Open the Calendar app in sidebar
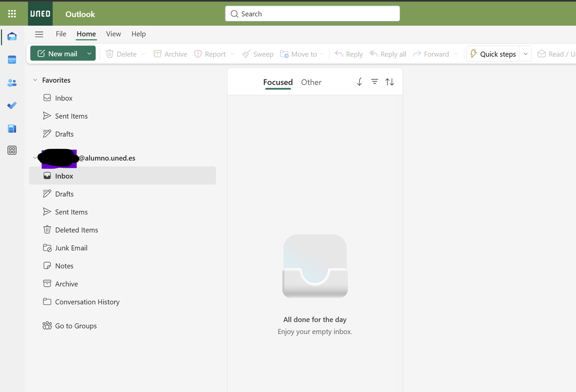Viewport: 576px width, 392px height. coord(12,60)
